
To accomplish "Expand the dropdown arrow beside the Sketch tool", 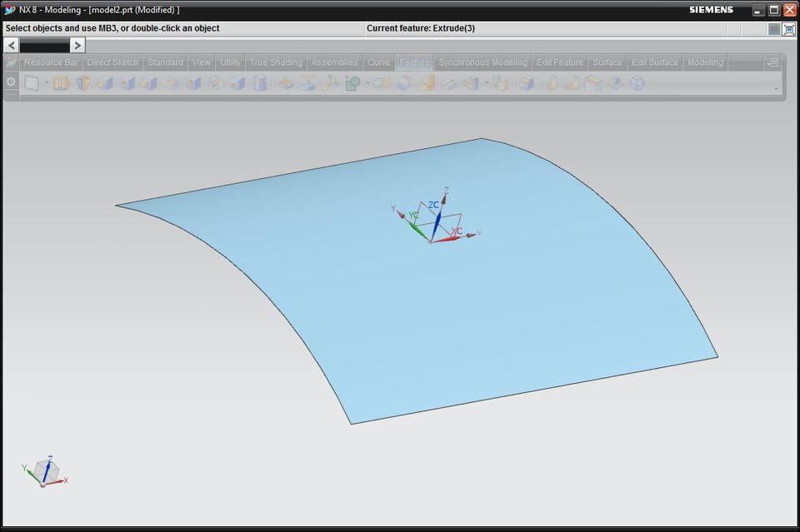I will [x=46, y=83].
